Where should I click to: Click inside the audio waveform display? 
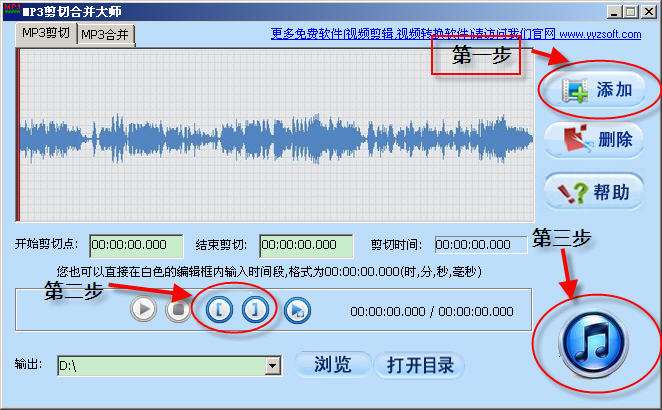click(x=277, y=135)
